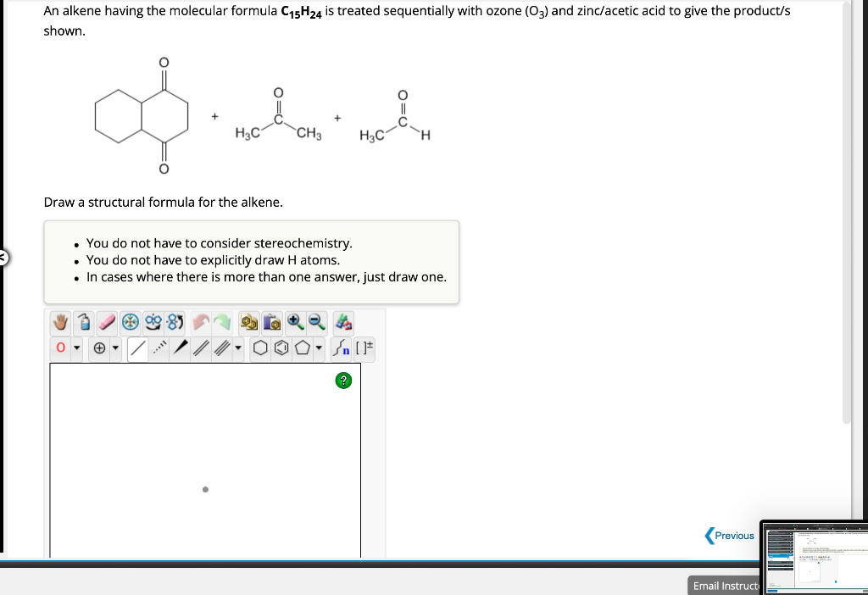This screenshot has height=595, width=868.
Task: Click the zoom in magnifier icon
Action: click(x=296, y=322)
